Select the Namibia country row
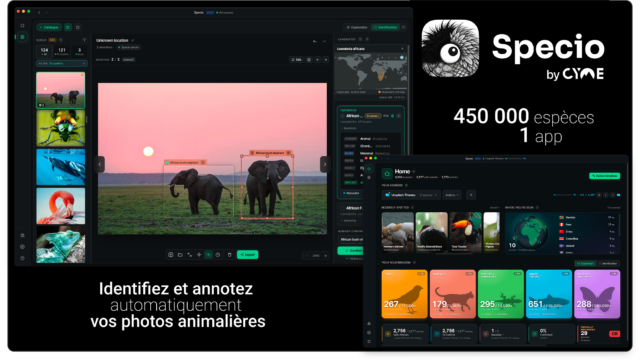This screenshot has height=360, width=640. point(587,218)
